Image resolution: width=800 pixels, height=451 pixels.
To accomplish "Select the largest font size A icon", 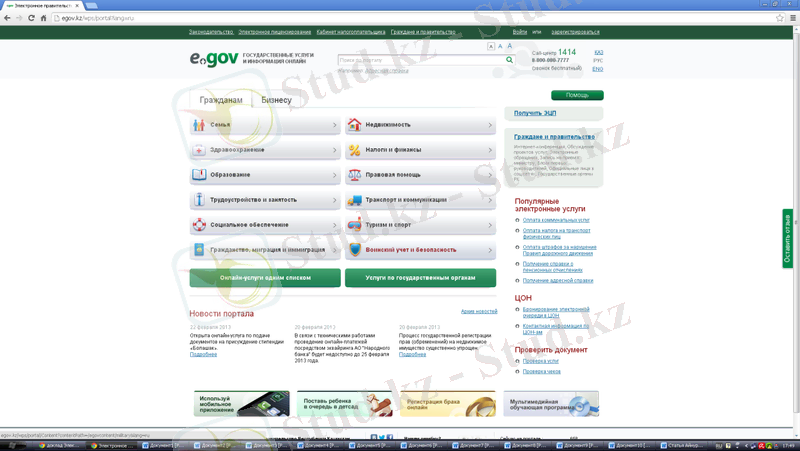I will [x=509, y=46].
